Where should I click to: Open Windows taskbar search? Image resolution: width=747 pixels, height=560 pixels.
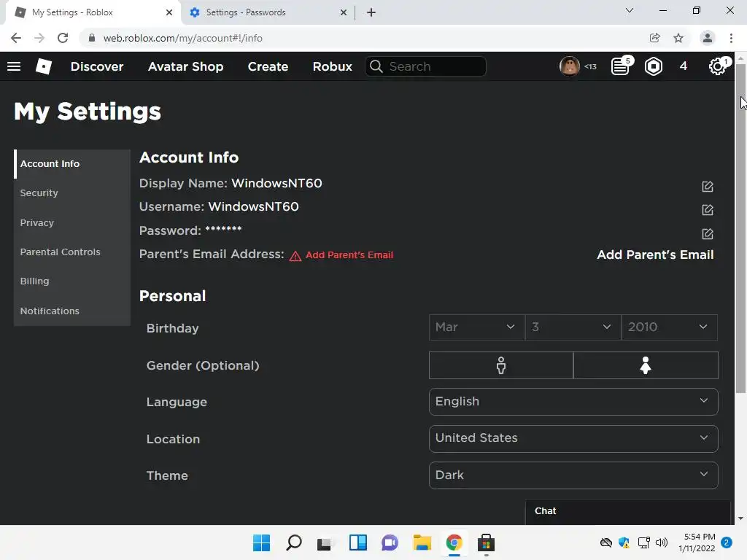pos(293,542)
